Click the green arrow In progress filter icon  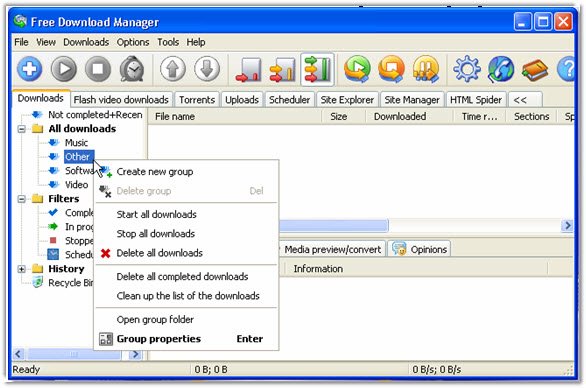click(53, 227)
